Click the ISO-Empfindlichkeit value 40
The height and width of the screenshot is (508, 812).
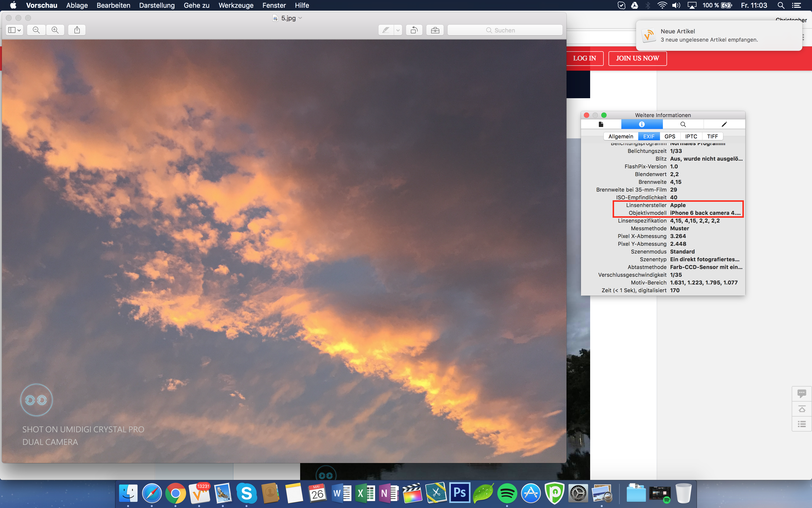(x=674, y=197)
